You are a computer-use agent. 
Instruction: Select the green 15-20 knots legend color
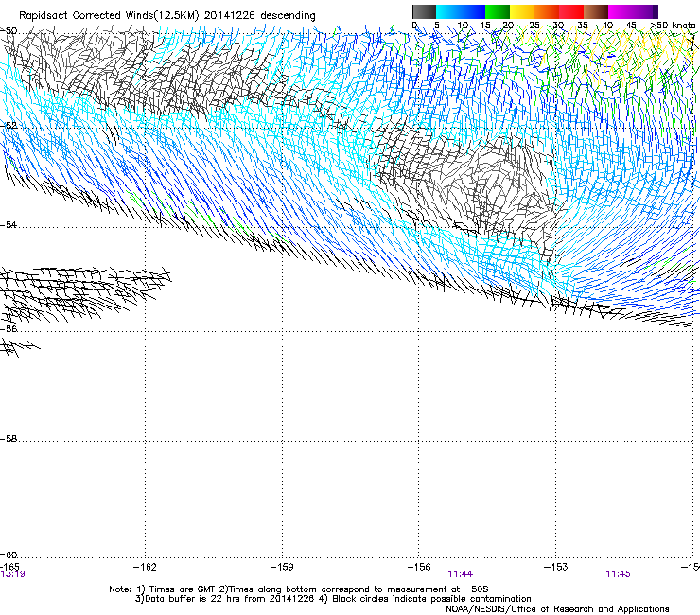pos(498,11)
